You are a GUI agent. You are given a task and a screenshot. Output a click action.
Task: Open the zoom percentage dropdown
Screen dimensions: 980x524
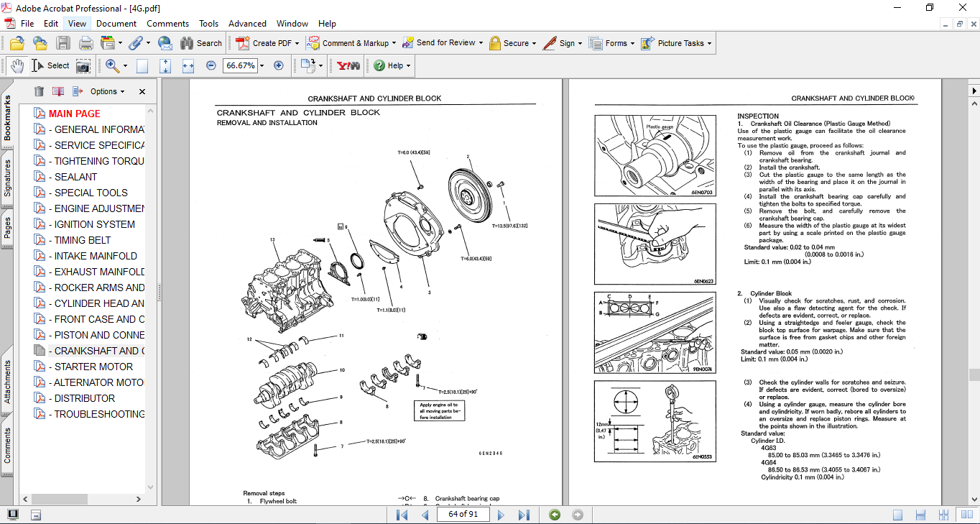click(262, 65)
